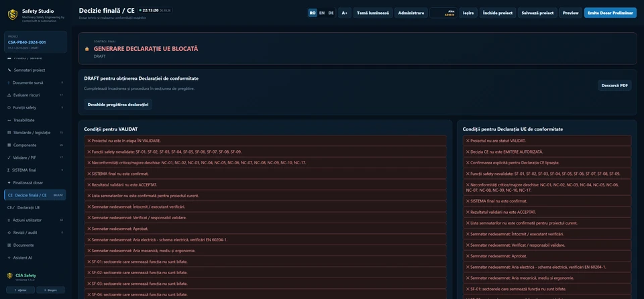Viewport: 644px width, 299px height.
Task: Open the Administrare page
Action: click(411, 13)
